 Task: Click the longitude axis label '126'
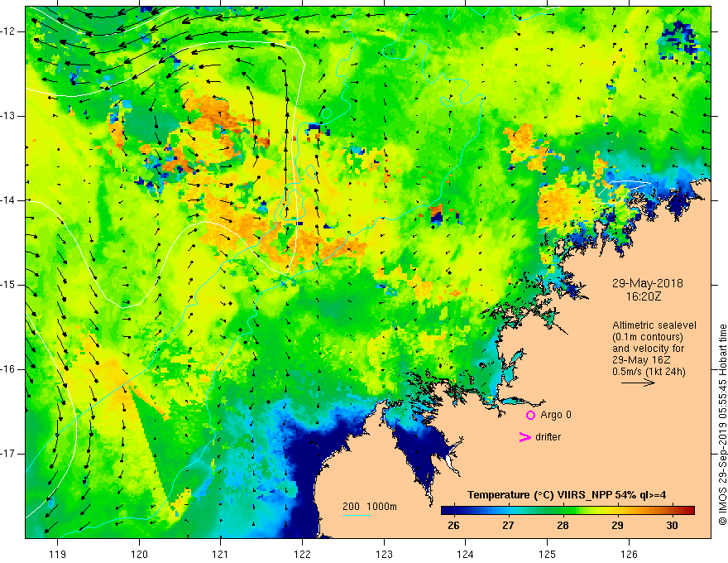coord(629,554)
